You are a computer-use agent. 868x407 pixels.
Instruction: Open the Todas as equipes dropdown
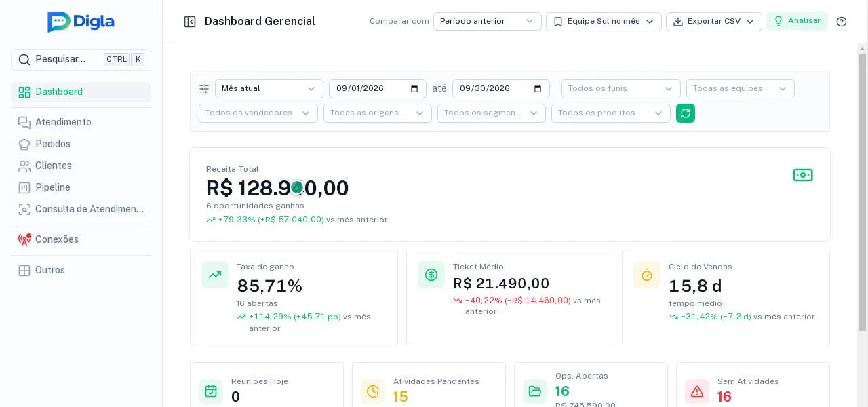(741, 89)
